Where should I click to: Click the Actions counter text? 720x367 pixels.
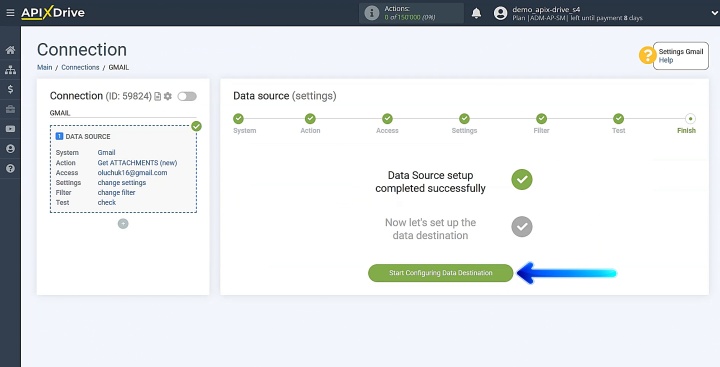410,13
